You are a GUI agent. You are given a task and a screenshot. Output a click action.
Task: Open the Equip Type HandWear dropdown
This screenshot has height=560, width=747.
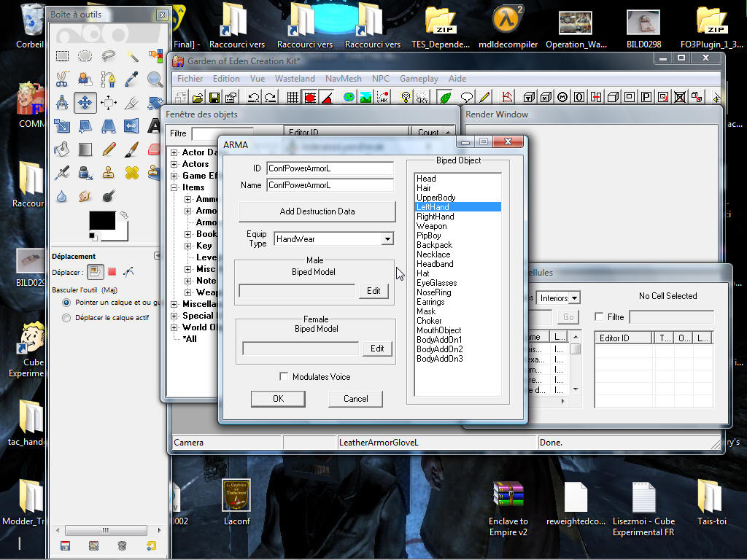coord(387,239)
